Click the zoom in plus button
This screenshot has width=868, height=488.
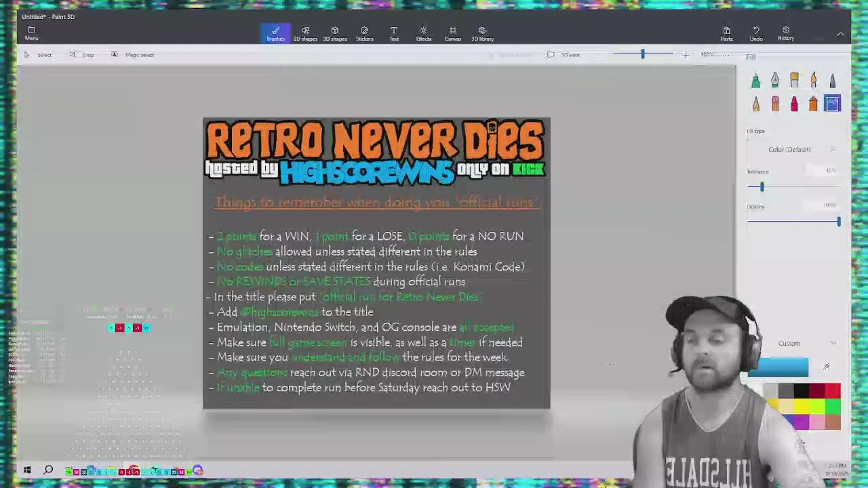(685, 55)
